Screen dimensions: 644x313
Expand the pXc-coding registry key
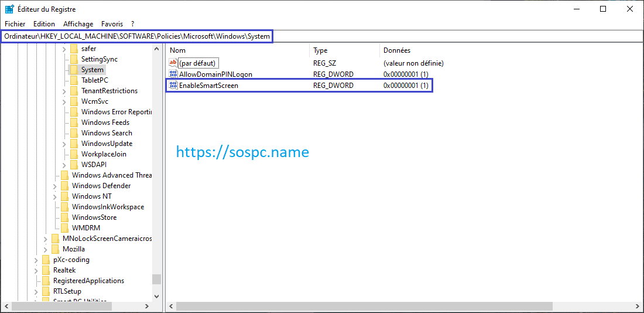pyautogui.click(x=36, y=260)
